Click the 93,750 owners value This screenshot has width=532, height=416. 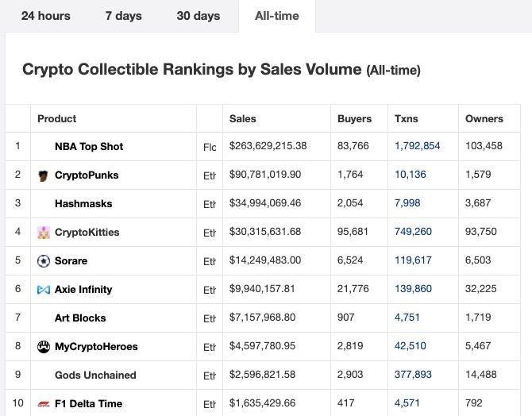click(x=480, y=231)
